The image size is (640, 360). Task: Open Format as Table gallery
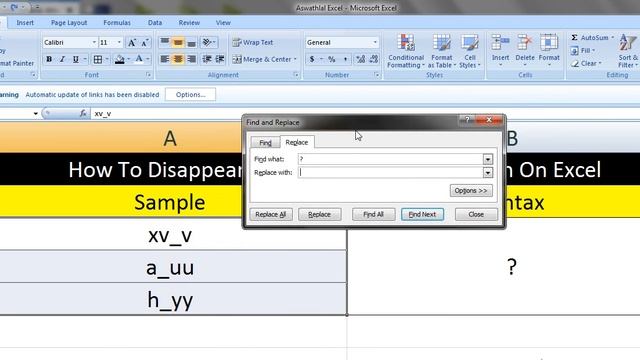click(442, 51)
